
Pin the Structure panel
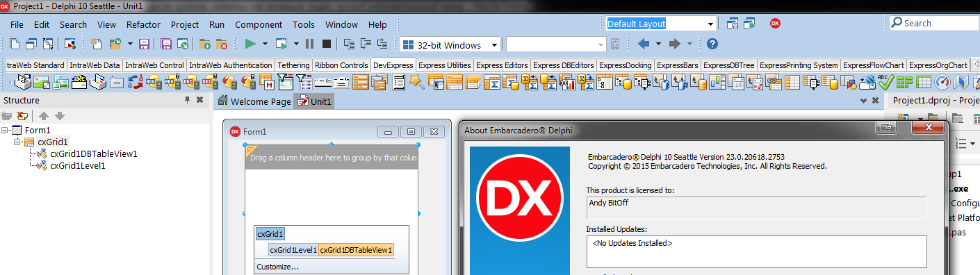187,100
